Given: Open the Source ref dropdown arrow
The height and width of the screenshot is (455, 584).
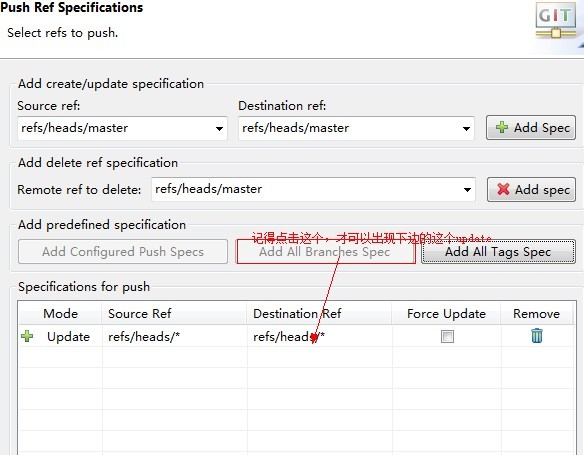Looking at the screenshot, I should coord(219,128).
